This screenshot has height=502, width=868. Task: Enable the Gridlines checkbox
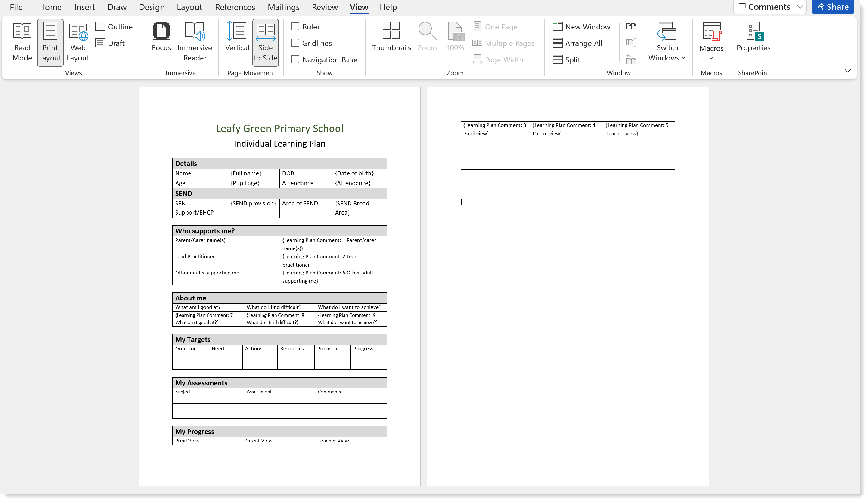(x=295, y=43)
